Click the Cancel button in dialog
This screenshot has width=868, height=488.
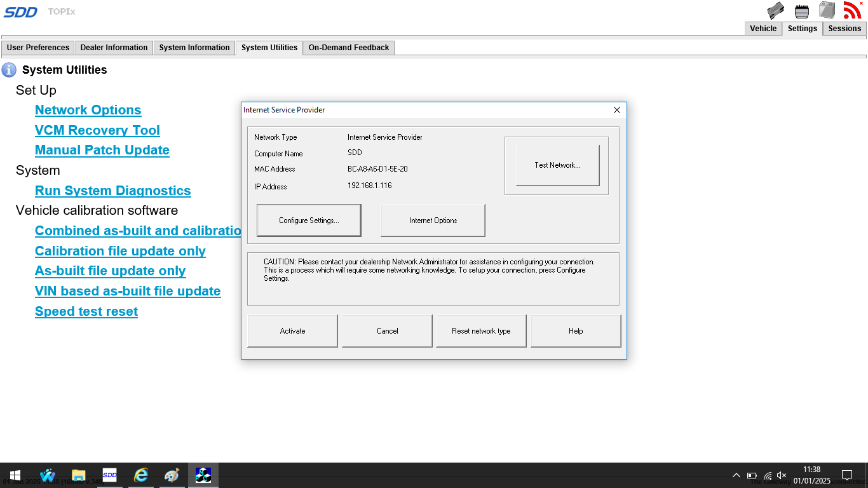coord(387,331)
